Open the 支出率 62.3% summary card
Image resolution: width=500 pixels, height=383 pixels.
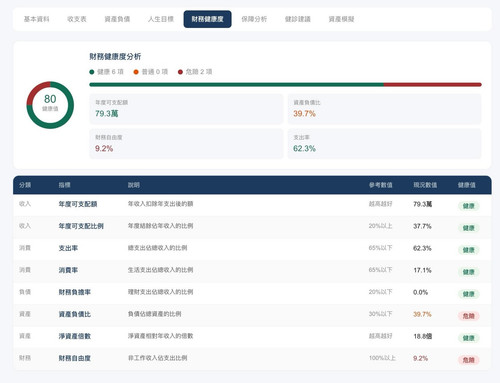pos(385,144)
